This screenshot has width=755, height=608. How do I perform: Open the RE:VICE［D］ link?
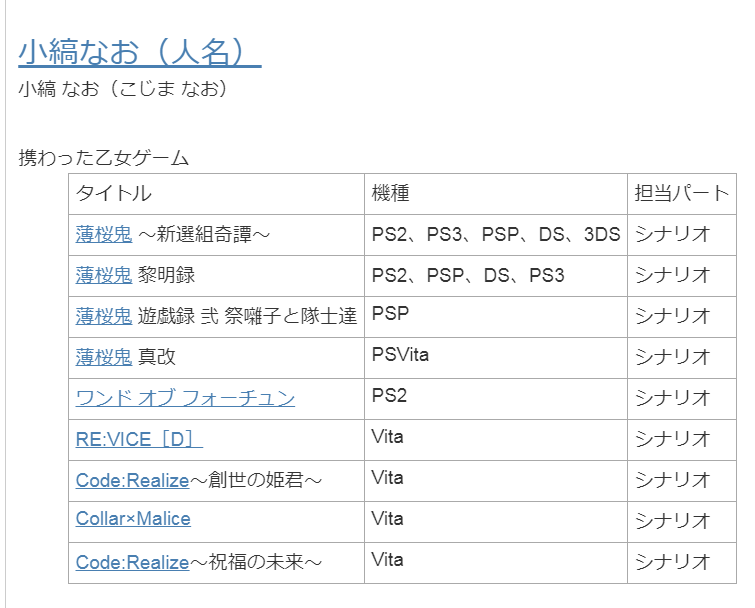(x=139, y=440)
